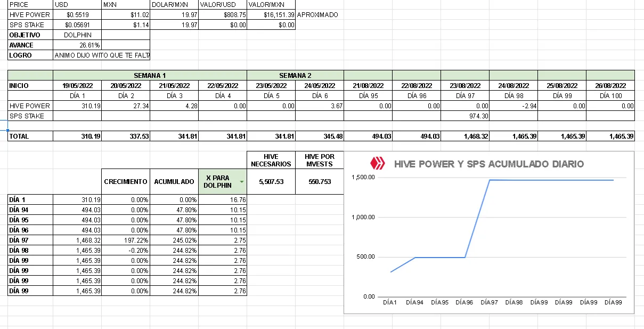Select the DOLAR/MXN header cell
The height and width of the screenshot is (329, 644).
pos(174,5)
